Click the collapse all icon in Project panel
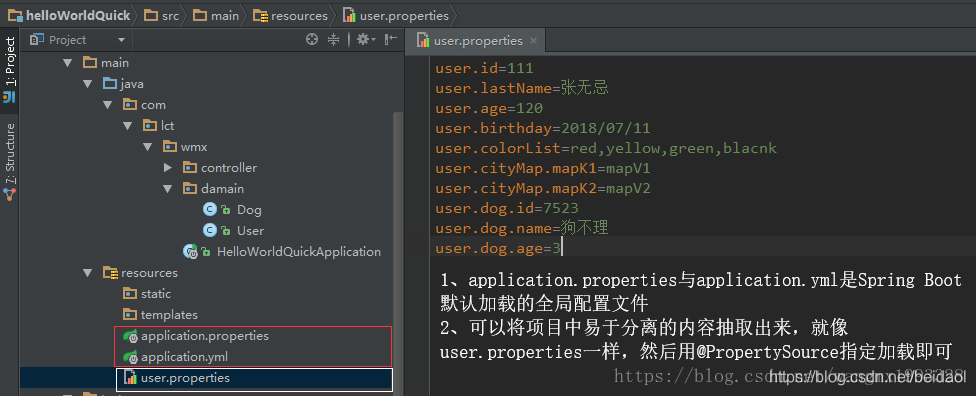 coord(334,40)
